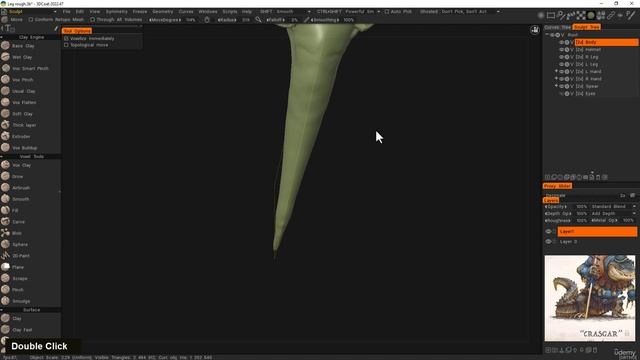Enable Topological move checkbox

pos(66,45)
